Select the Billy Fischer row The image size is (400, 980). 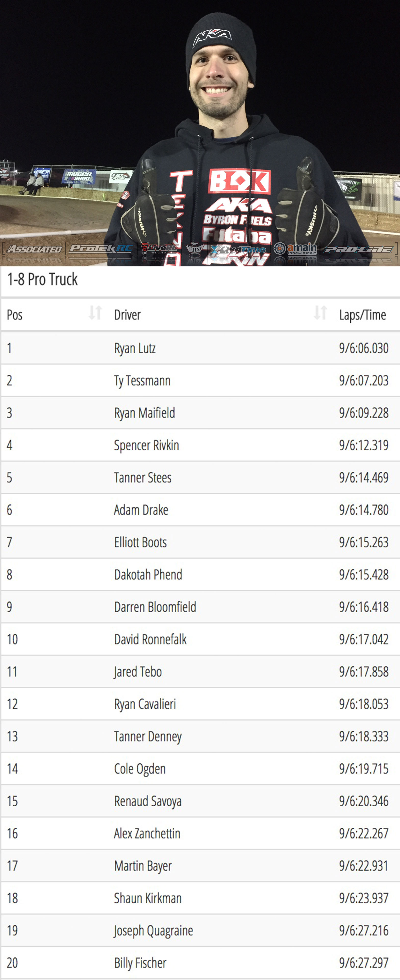point(200,963)
